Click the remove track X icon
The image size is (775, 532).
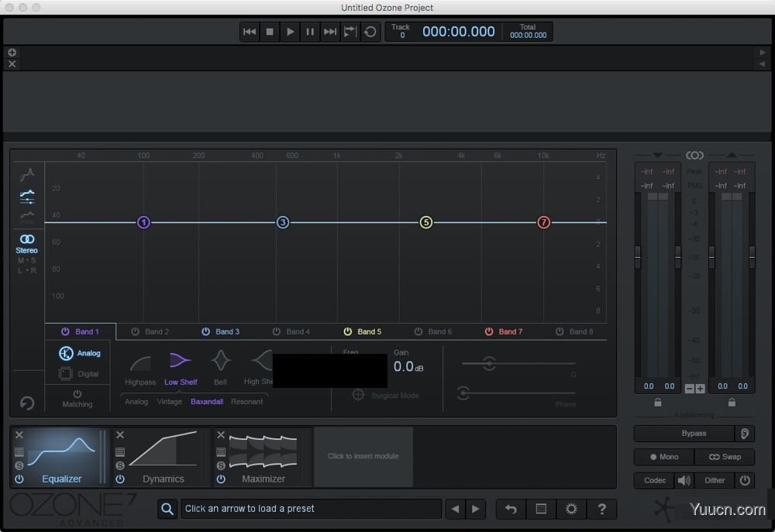(x=12, y=63)
